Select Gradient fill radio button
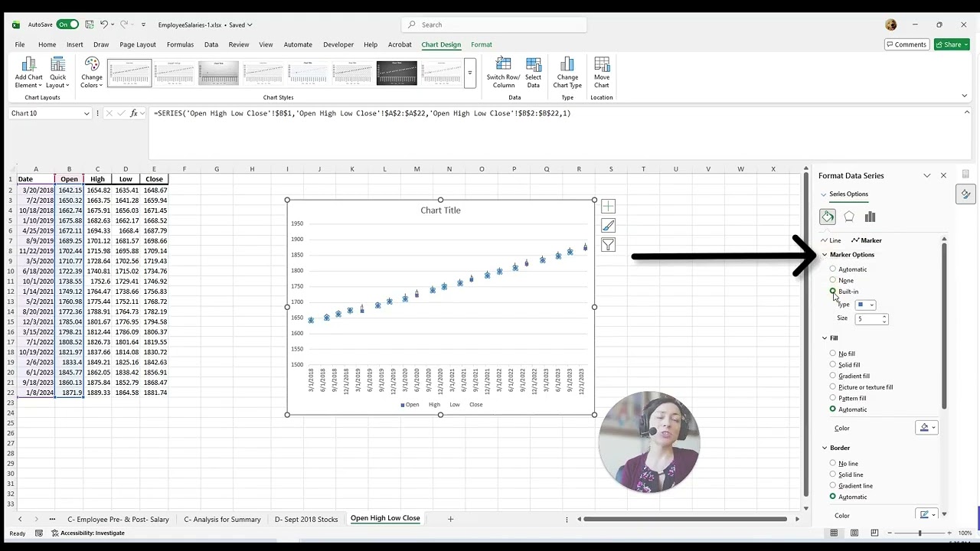The width and height of the screenshot is (980, 551). 833,376
